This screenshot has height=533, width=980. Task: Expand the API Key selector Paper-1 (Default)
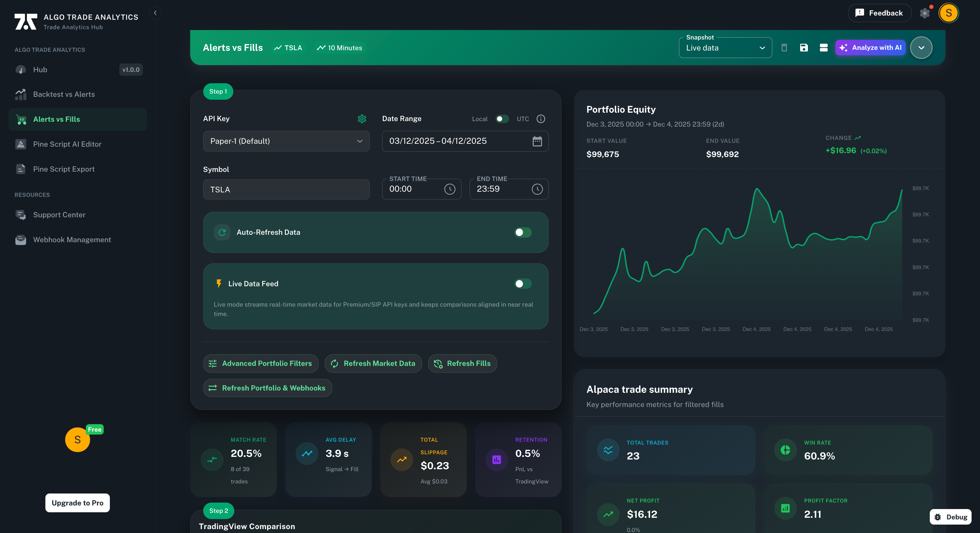click(x=286, y=141)
